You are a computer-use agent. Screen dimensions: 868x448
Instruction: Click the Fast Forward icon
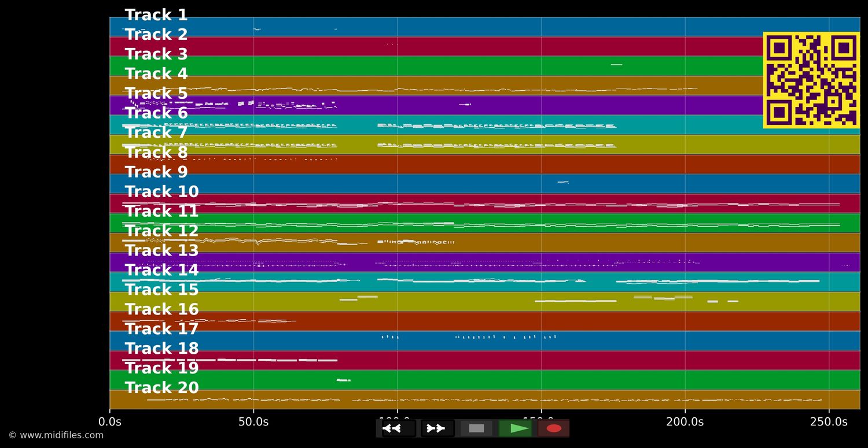tap(436, 428)
